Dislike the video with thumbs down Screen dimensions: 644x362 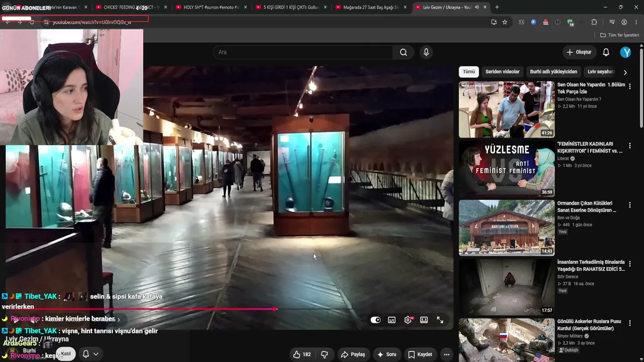coord(325,354)
